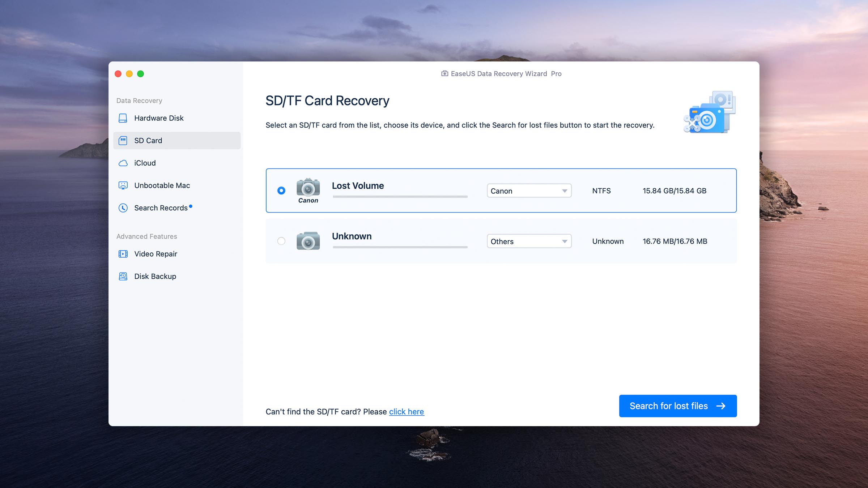Click the '15.84 GB/15.84 GB' size text

(675, 191)
